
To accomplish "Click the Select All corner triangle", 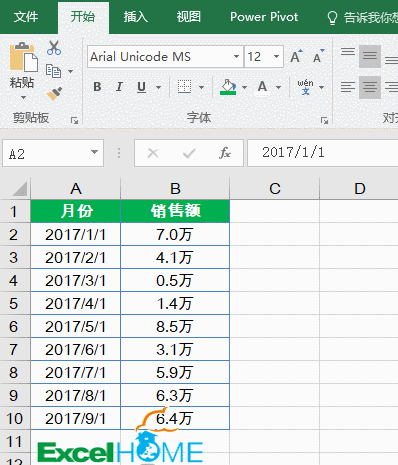I will [x=19, y=189].
